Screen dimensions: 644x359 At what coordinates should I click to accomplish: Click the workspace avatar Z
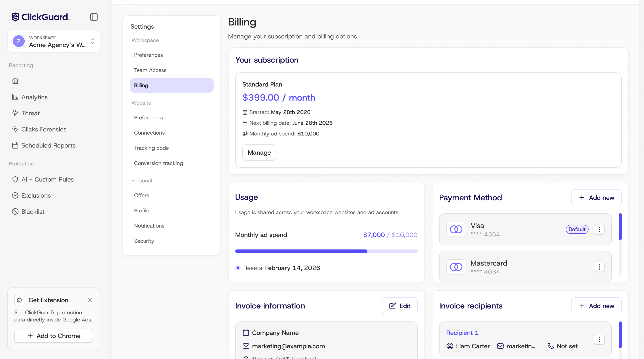pos(19,41)
